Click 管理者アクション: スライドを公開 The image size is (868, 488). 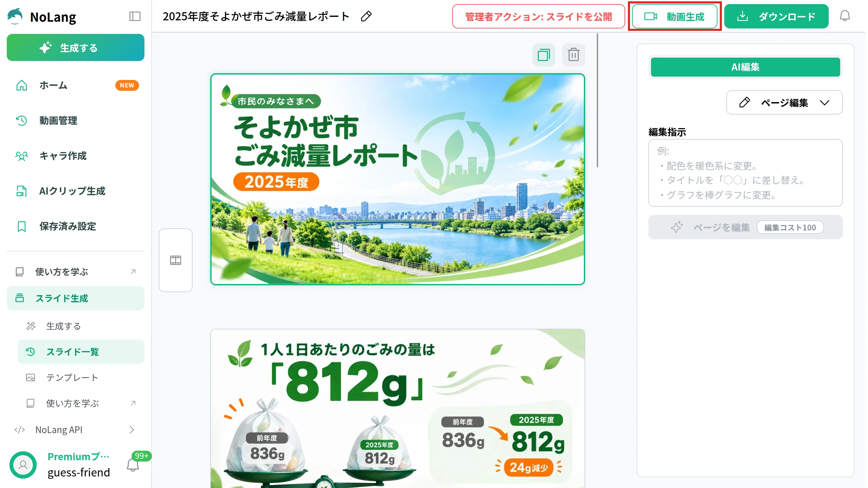point(538,16)
